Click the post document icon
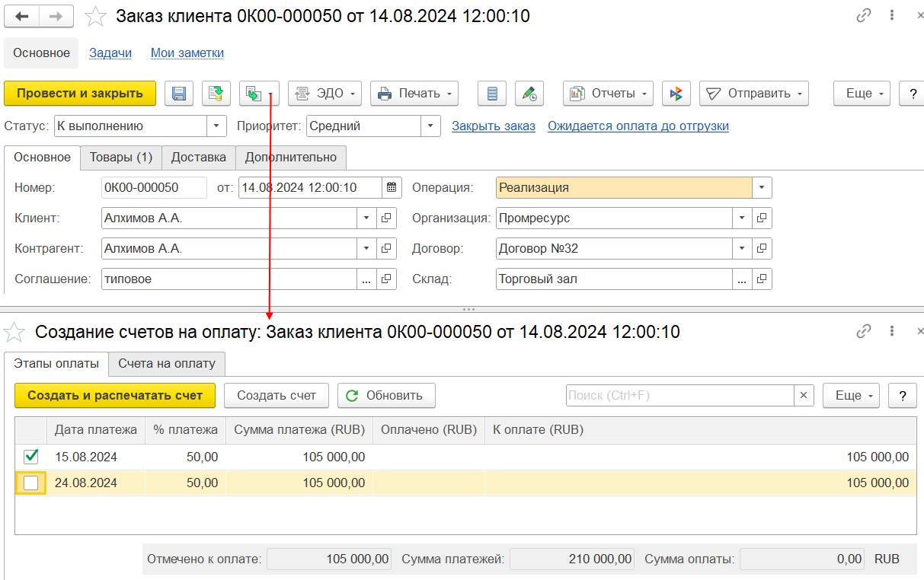The image size is (924, 580). click(216, 94)
